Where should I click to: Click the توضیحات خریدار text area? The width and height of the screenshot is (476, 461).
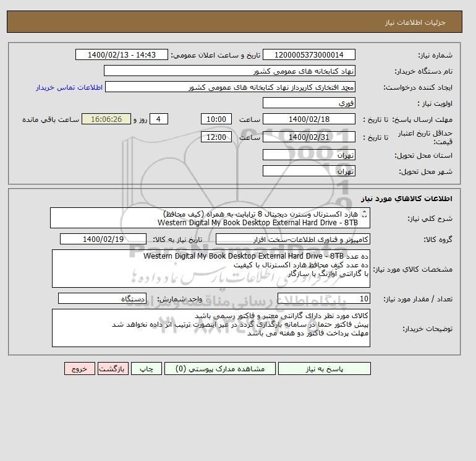click(x=211, y=328)
